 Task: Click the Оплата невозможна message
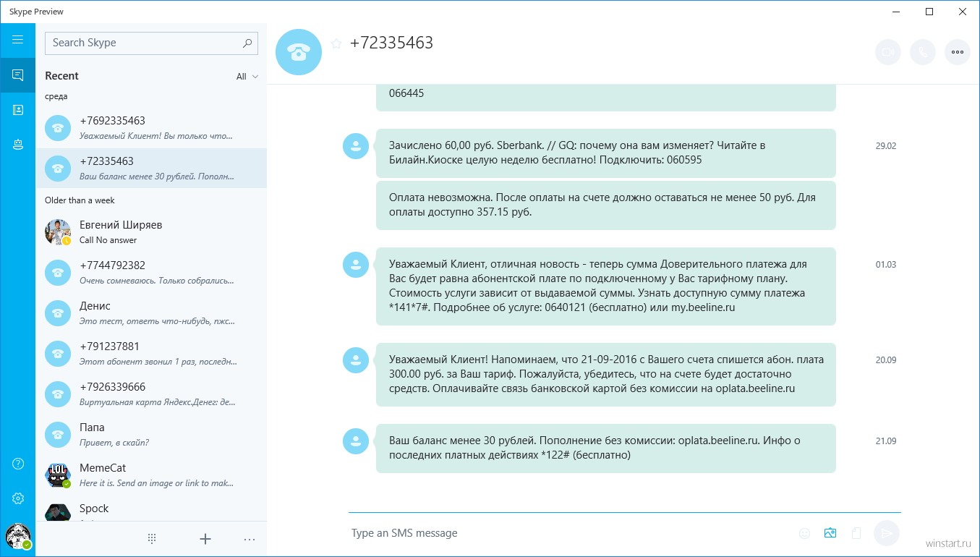(606, 205)
